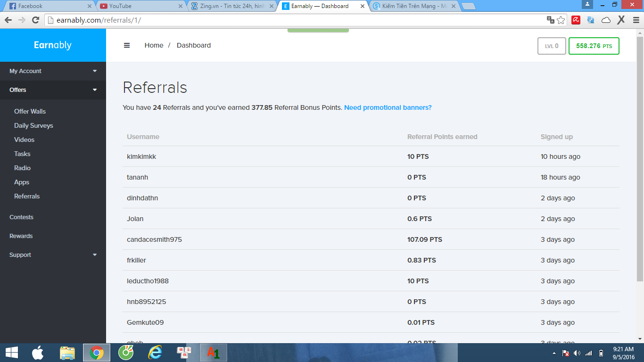This screenshot has width=644, height=362.
Task: Click the network signal tray icon
Action: [x=588, y=353]
